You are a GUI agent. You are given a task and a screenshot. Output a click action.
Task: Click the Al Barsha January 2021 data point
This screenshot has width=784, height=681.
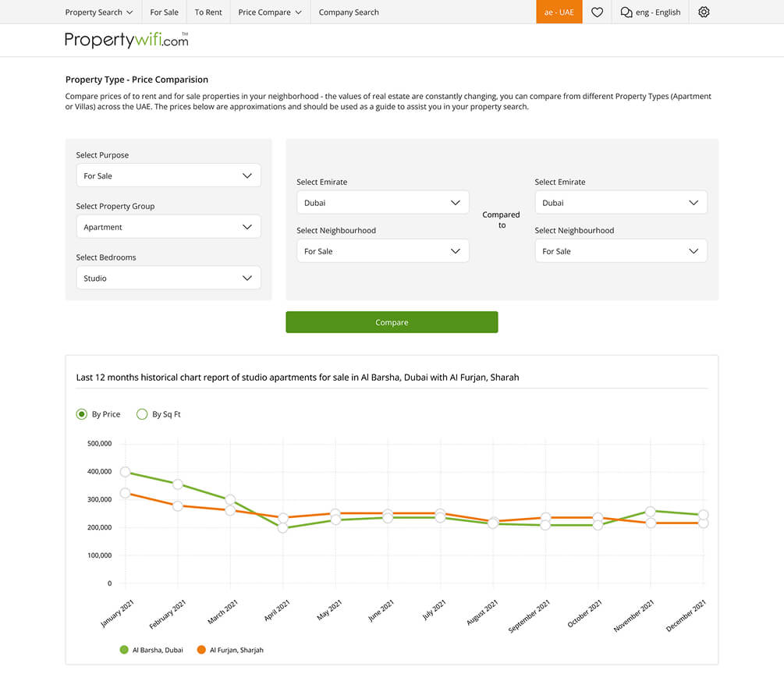[126, 472]
